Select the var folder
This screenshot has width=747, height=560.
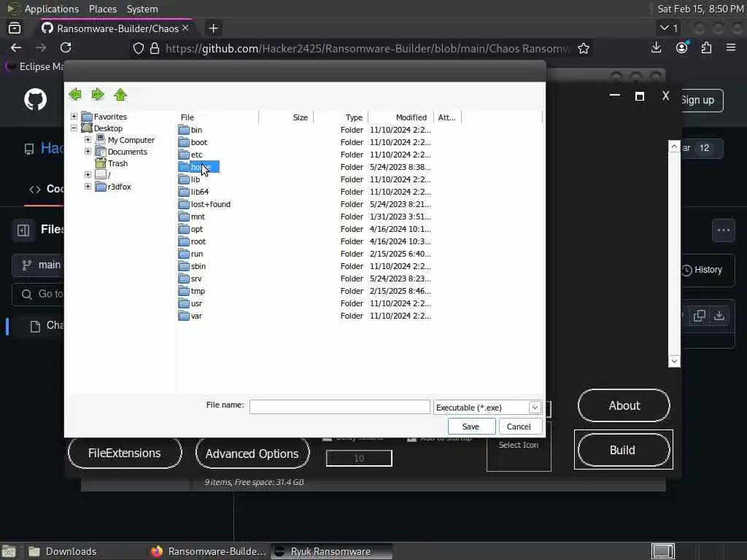190,315
